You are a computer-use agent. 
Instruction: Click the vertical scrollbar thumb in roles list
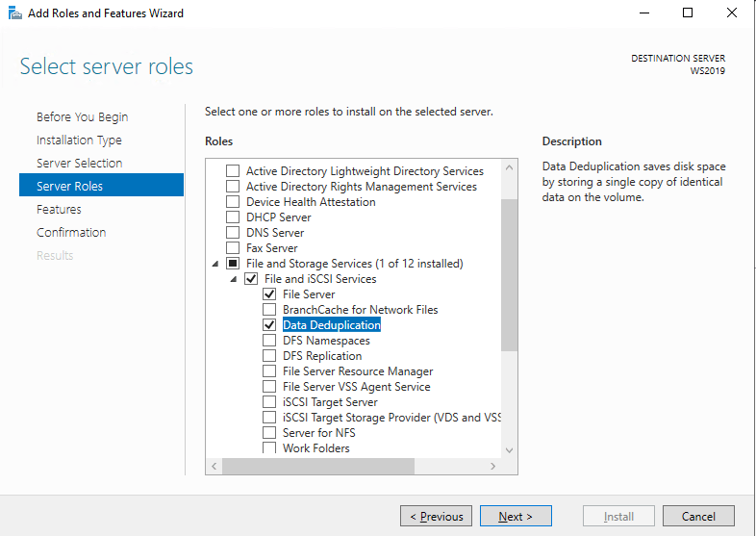tap(509, 275)
